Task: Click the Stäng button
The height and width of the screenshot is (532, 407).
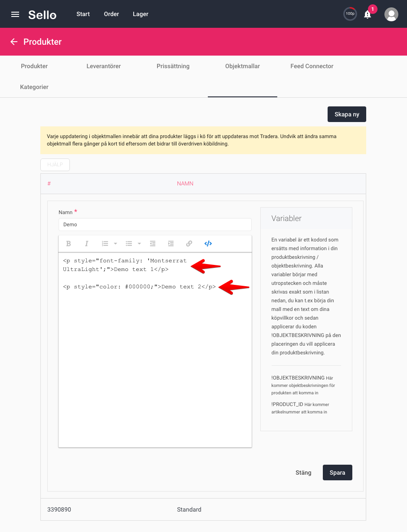Action: 303,473
